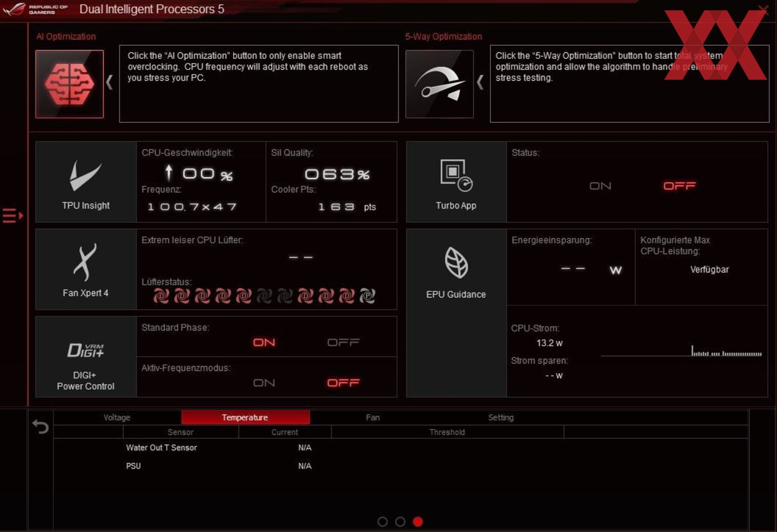Viewport: 777px width, 532px height.
Task: Open the Fan monitoring tab
Action: [373, 417]
